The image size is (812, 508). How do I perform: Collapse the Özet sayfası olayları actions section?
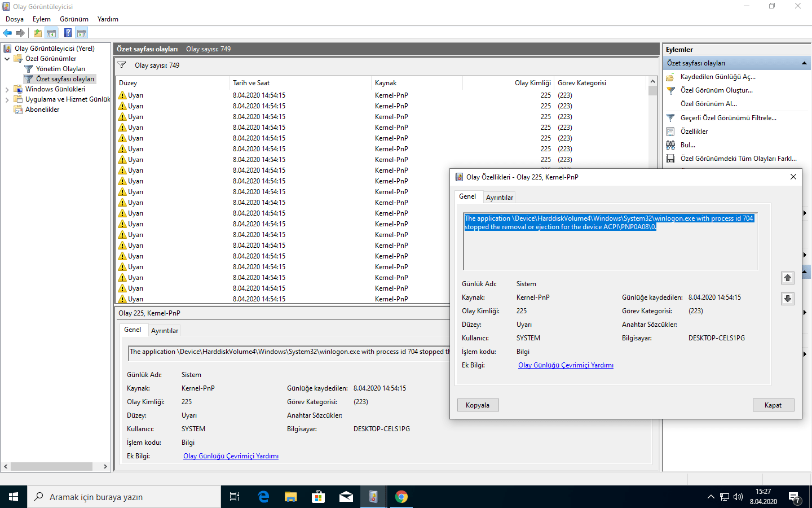tap(804, 63)
